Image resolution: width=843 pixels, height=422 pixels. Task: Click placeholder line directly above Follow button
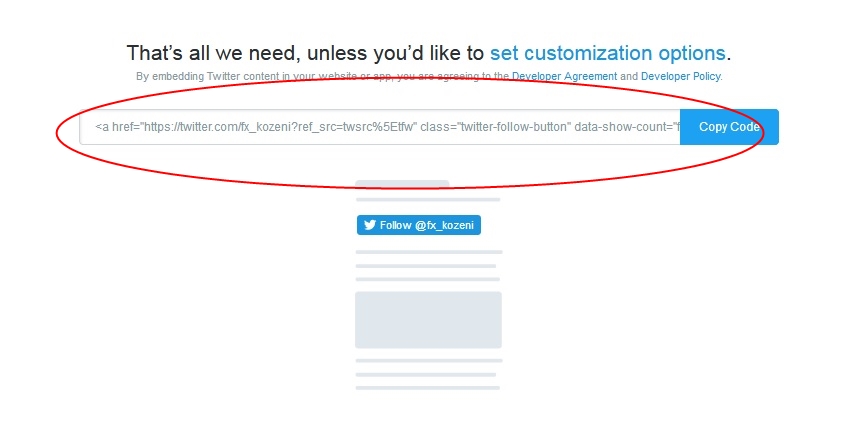tap(428, 199)
